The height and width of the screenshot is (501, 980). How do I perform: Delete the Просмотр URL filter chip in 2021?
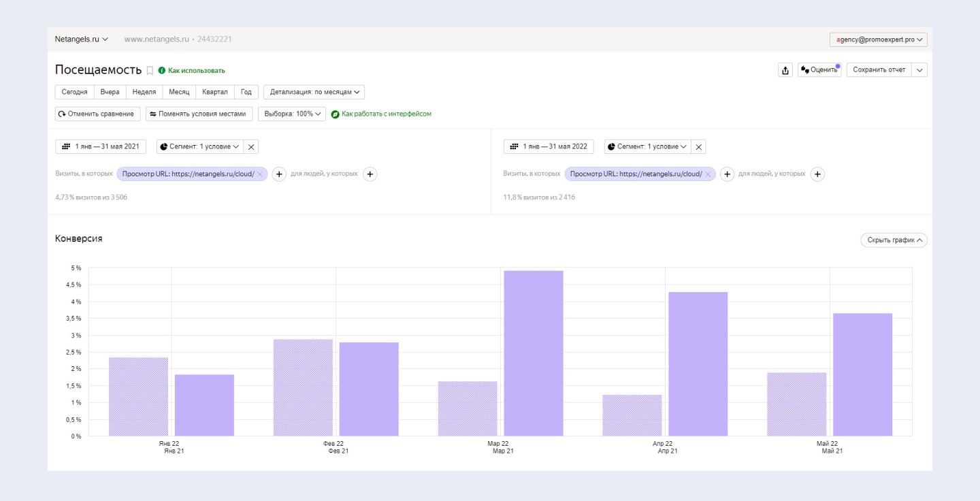tap(260, 174)
